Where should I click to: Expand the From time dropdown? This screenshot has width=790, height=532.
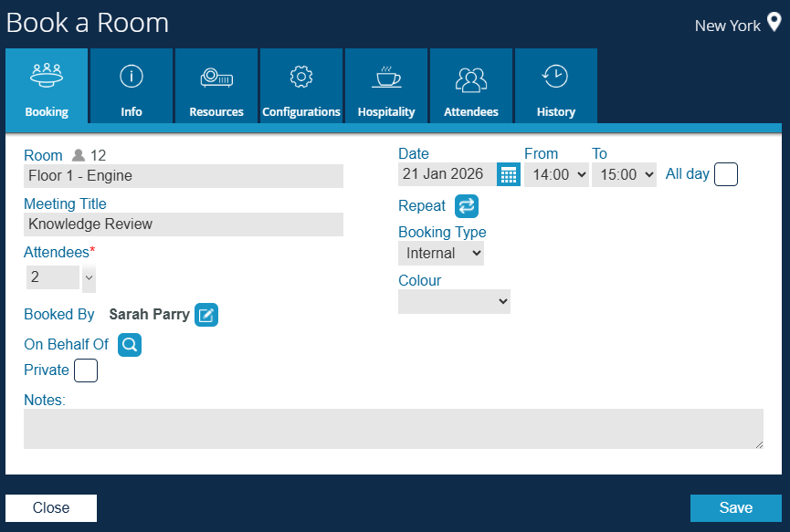tap(556, 174)
